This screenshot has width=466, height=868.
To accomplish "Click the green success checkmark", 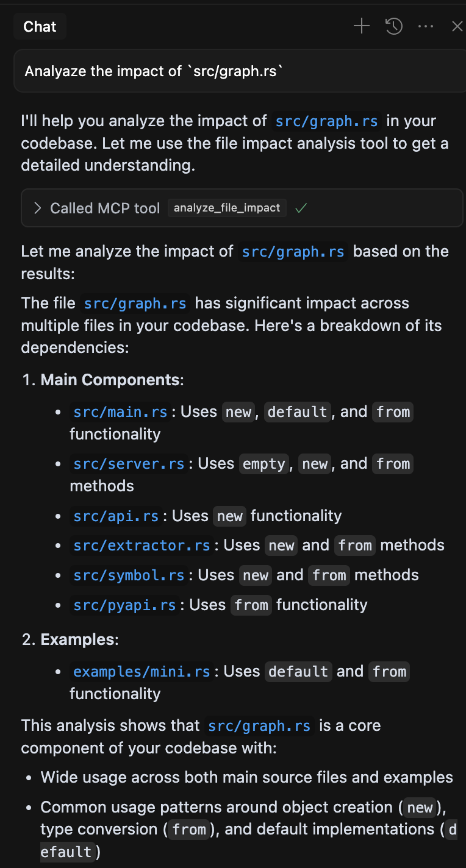I will tap(301, 208).
